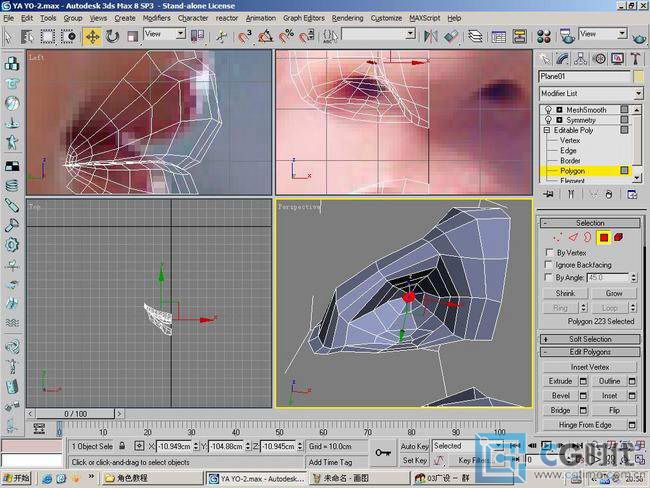Select Element sub-object level icon
The height and width of the screenshot is (488, 650).
[618, 238]
